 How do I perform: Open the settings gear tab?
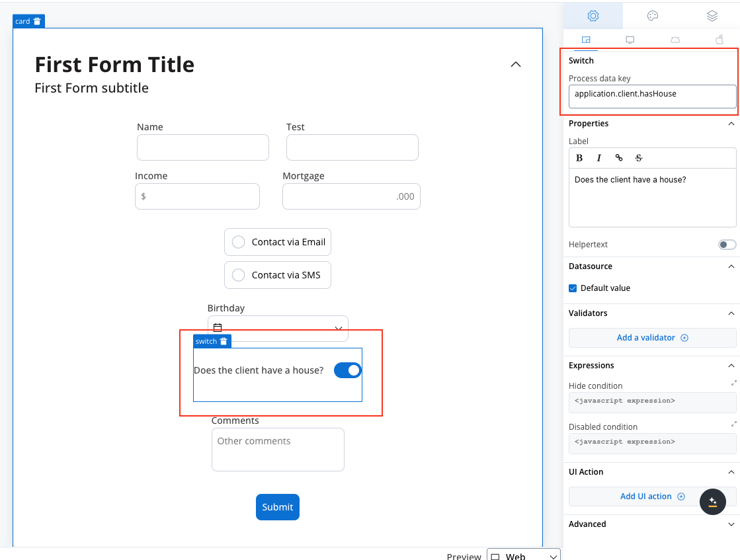(x=593, y=16)
